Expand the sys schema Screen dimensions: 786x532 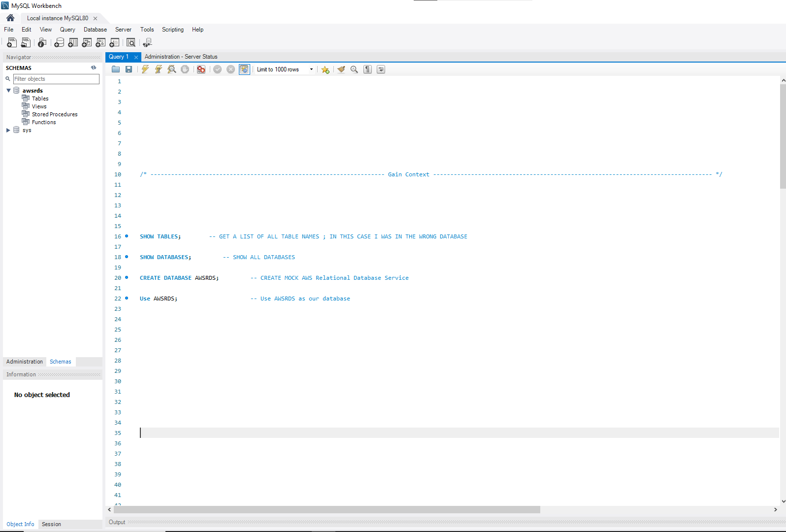tap(8, 130)
